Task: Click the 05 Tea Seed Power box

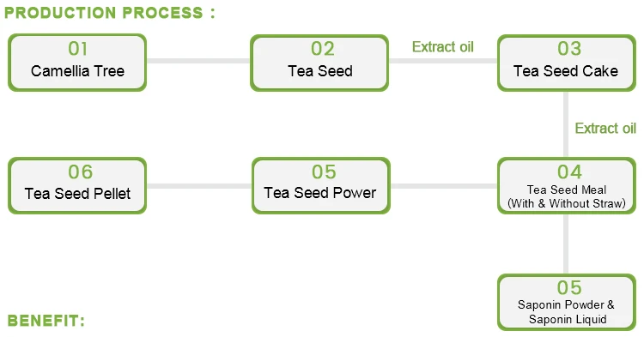Action: (x=321, y=186)
